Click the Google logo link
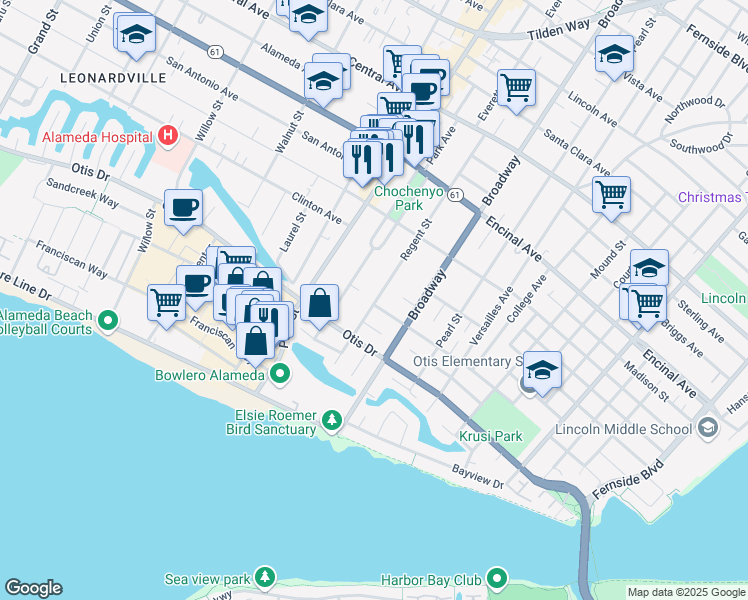The height and width of the screenshot is (600, 748). 33,588
